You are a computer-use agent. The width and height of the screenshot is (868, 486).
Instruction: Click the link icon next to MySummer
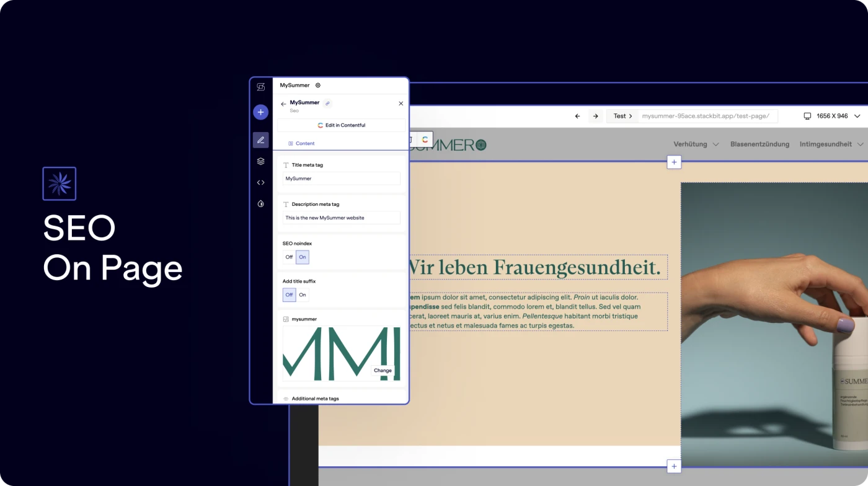327,104
